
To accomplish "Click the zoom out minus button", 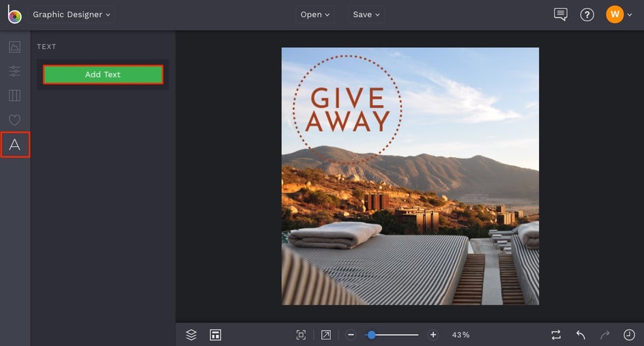I will tap(351, 335).
